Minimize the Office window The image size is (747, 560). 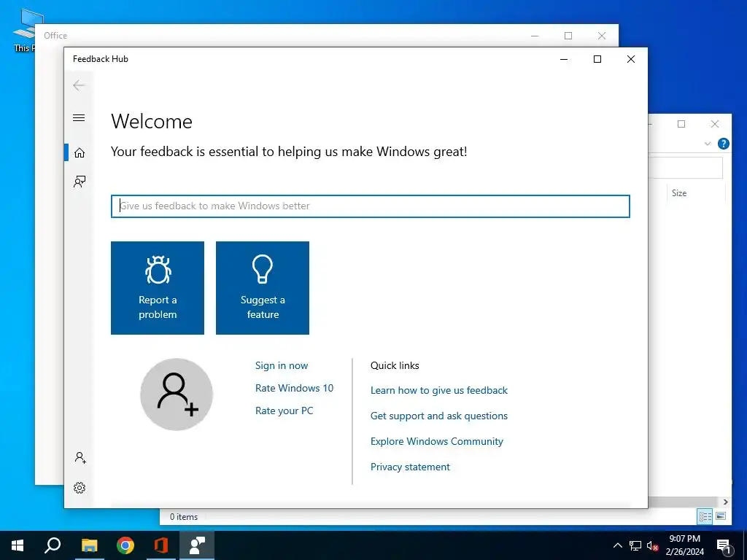click(535, 36)
